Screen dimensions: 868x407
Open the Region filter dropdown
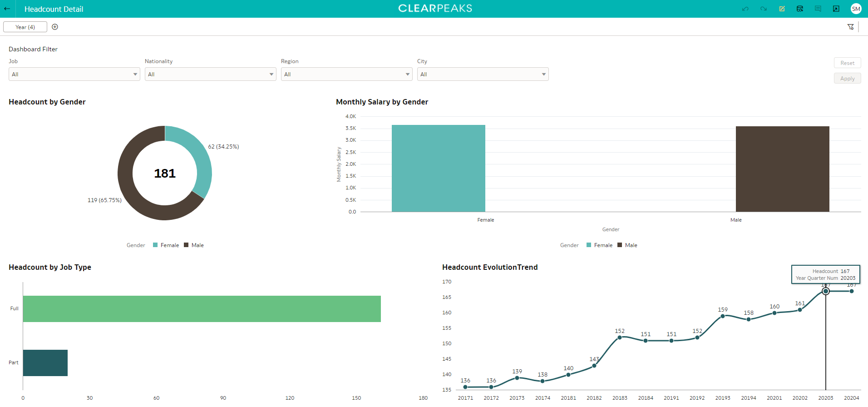pyautogui.click(x=347, y=74)
